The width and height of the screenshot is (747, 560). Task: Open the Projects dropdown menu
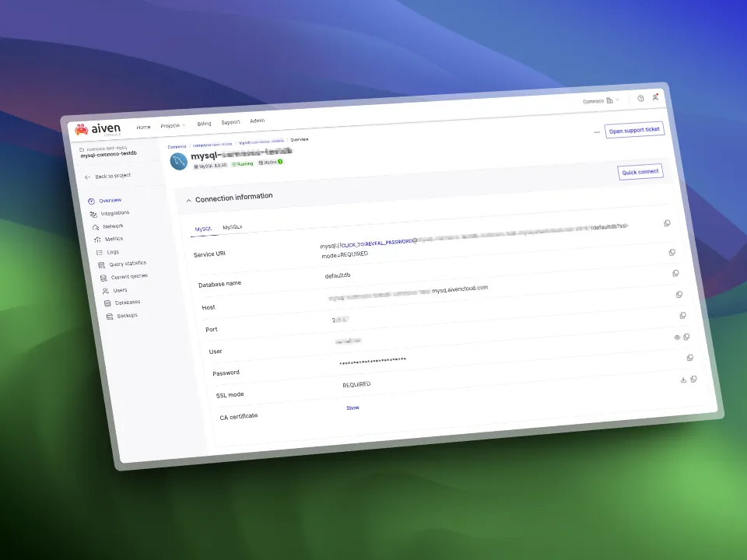tap(172, 124)
